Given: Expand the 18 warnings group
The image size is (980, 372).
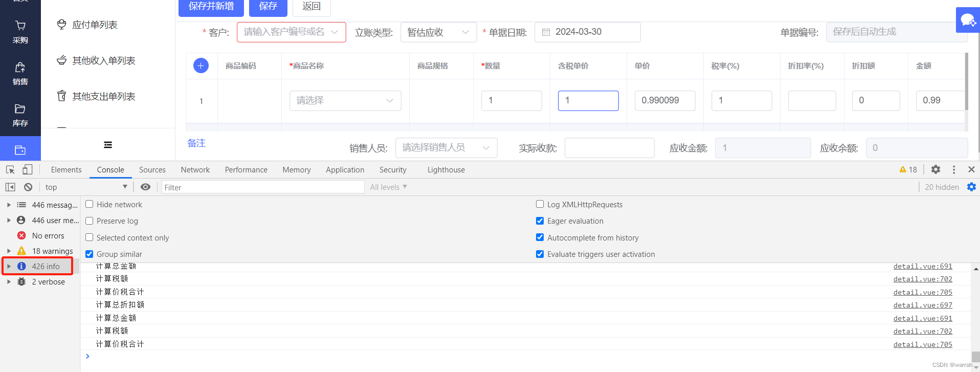Looking at the screenshot, I should [9, 251].
